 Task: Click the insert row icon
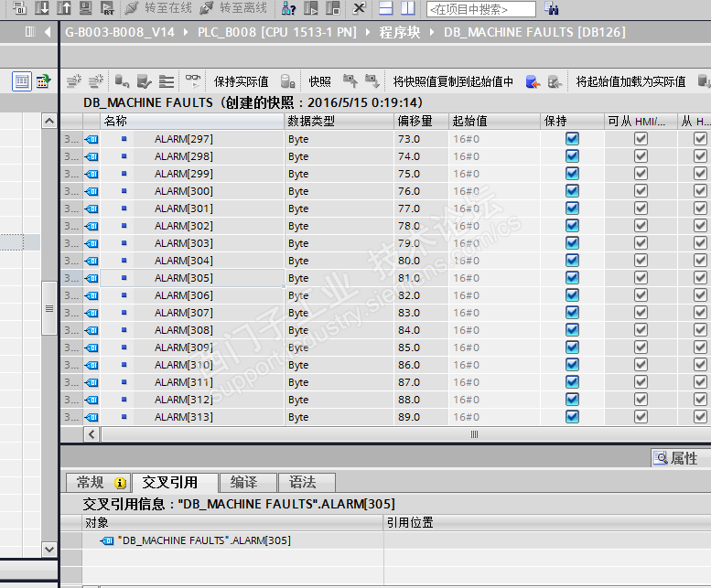[74, 81]
